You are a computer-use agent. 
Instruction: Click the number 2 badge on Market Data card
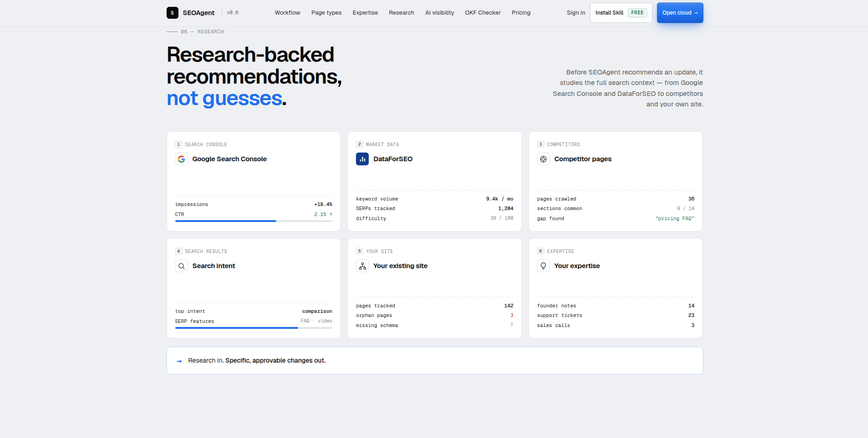[x=360, y=144]
